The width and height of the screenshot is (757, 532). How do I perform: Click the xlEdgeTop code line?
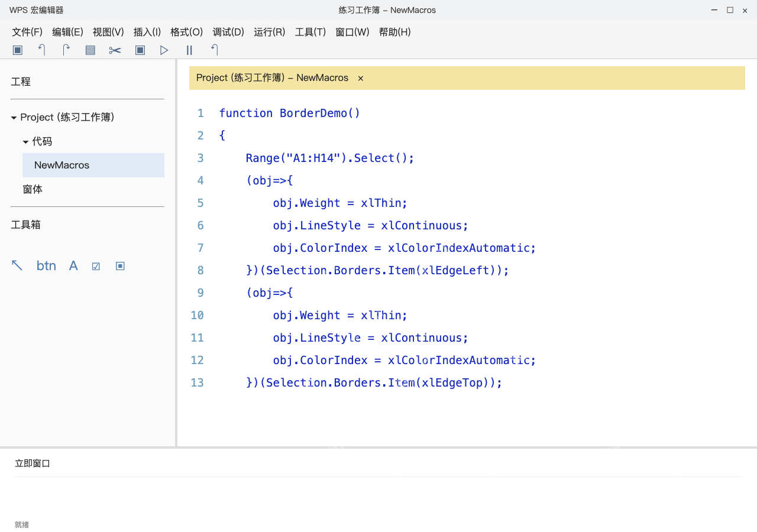tap(374, 382)
